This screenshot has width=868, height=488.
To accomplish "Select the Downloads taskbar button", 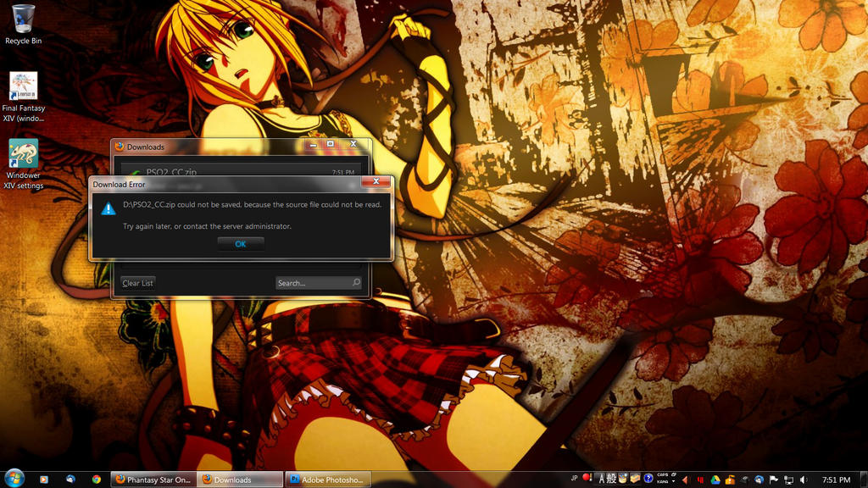I will 240,480.
